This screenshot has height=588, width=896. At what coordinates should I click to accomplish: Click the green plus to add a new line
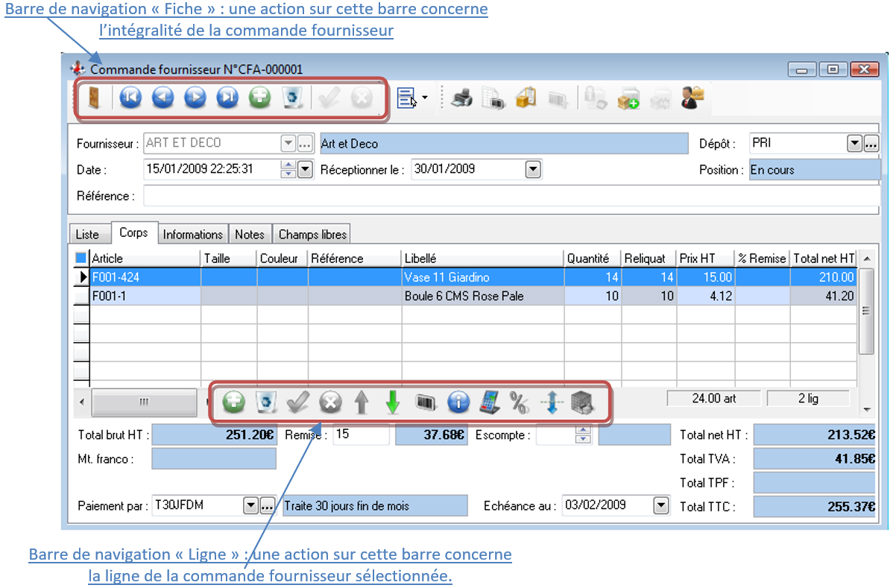point(233,402)
